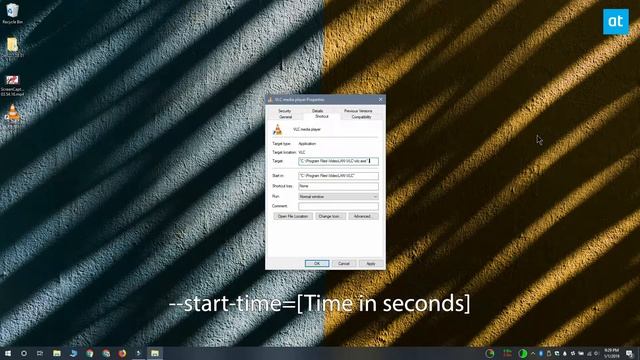The height and width of the screenshot is (360, 640).
Task: Open File Explorer pinned in taskbar
Action: point(57,353)
